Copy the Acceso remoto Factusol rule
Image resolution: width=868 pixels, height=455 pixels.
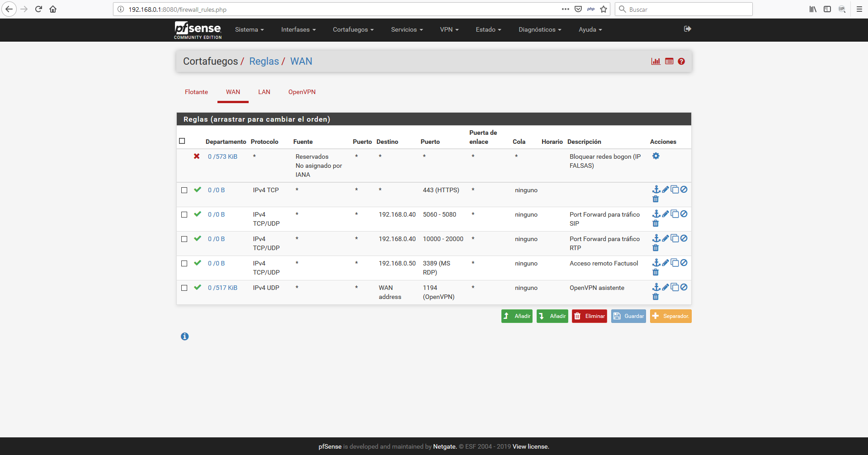pyautogui.click(x=675, y=263)
